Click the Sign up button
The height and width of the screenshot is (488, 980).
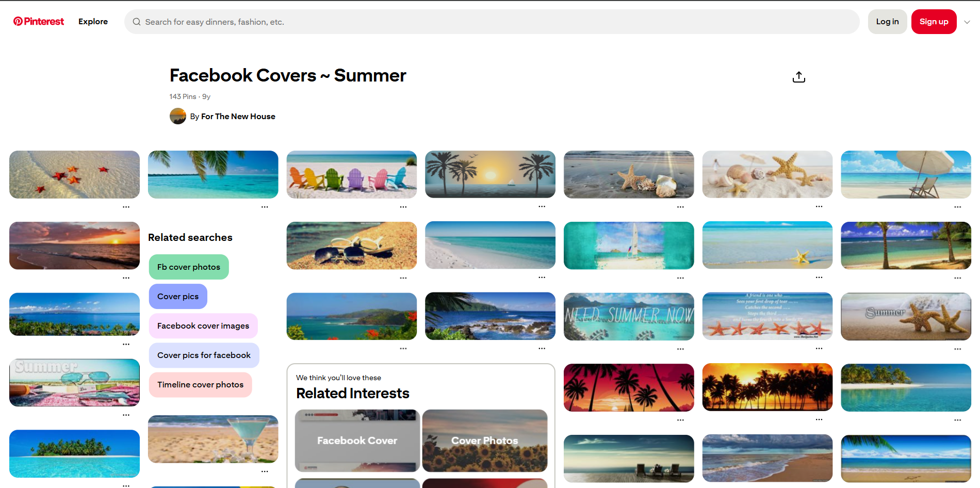[x=934, y=21]
